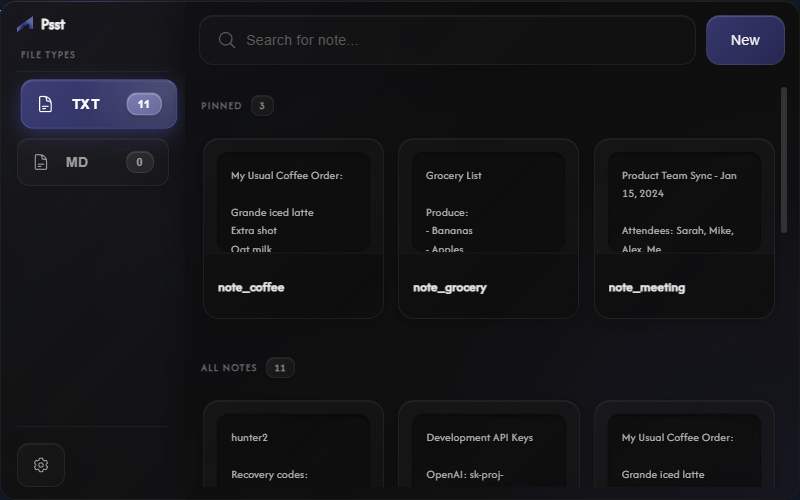This screenshot has height=500, width=800.
Task: Click the 'Produce:' grocery line
Action: 447,212
